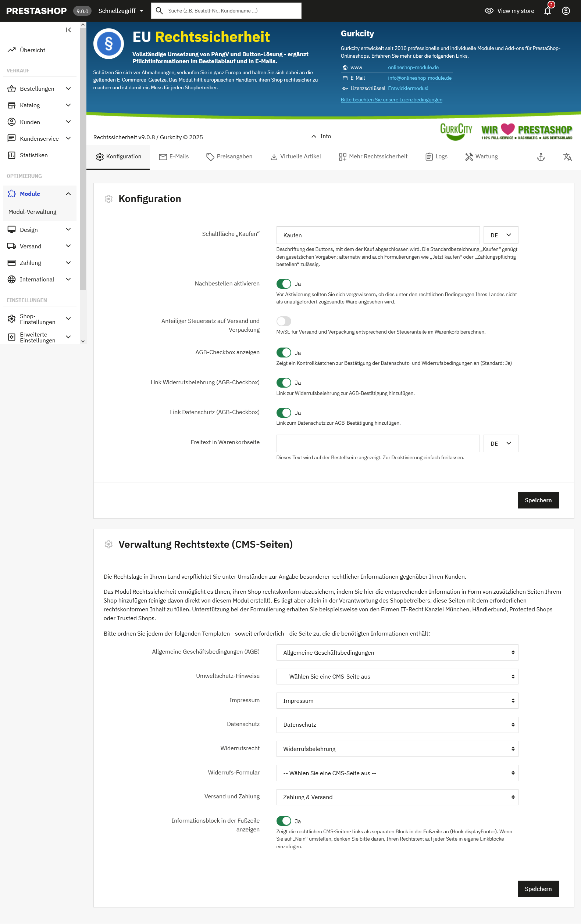Switch to the E-Mails tab

coord(174,157)
